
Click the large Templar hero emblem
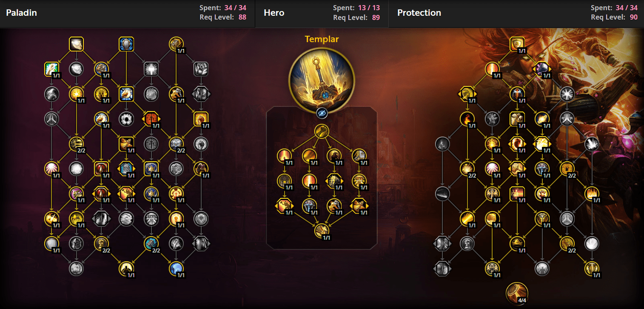pyautogui.click(x=322, y=80)
